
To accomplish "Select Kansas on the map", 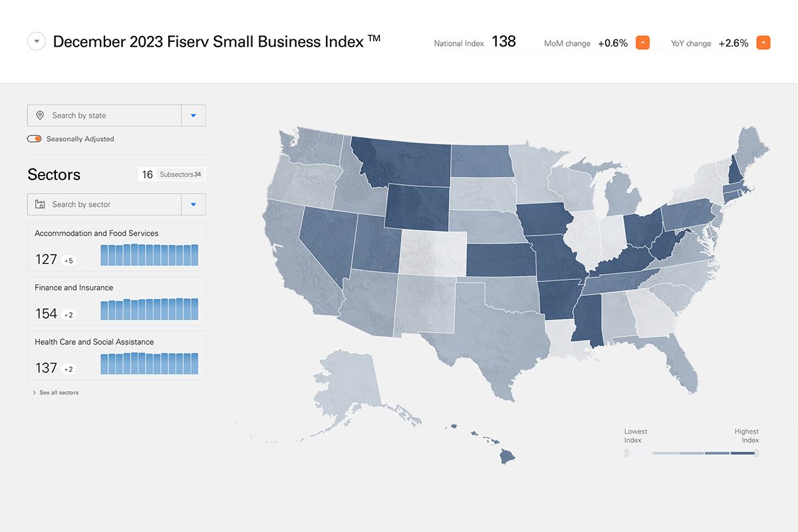I will 500,259.
